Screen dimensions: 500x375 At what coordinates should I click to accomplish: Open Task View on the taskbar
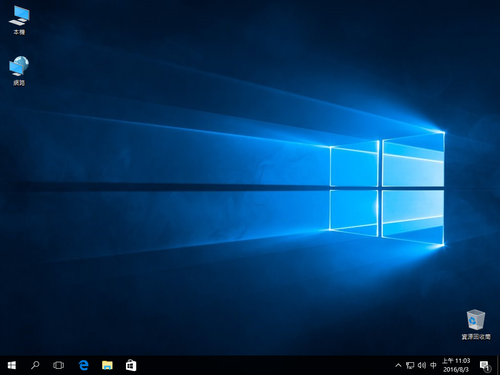[x=58, y=365]
